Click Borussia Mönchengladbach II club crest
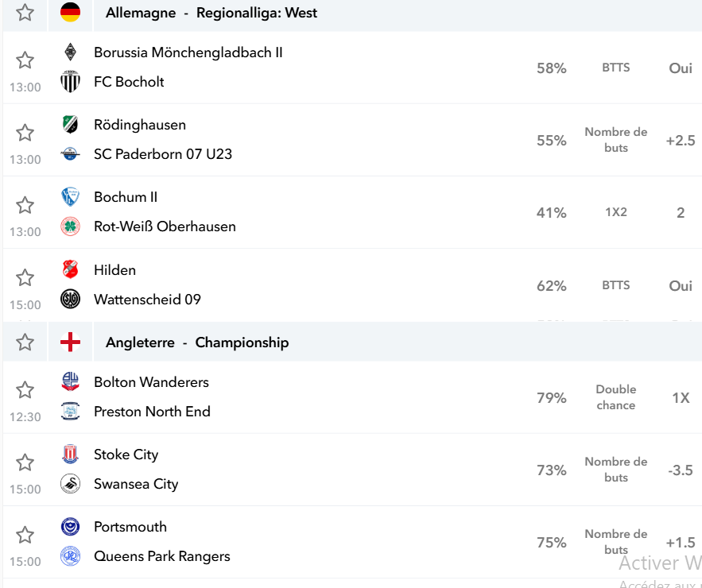The width and height of the screenshot is (702, 588). [70, 52]
